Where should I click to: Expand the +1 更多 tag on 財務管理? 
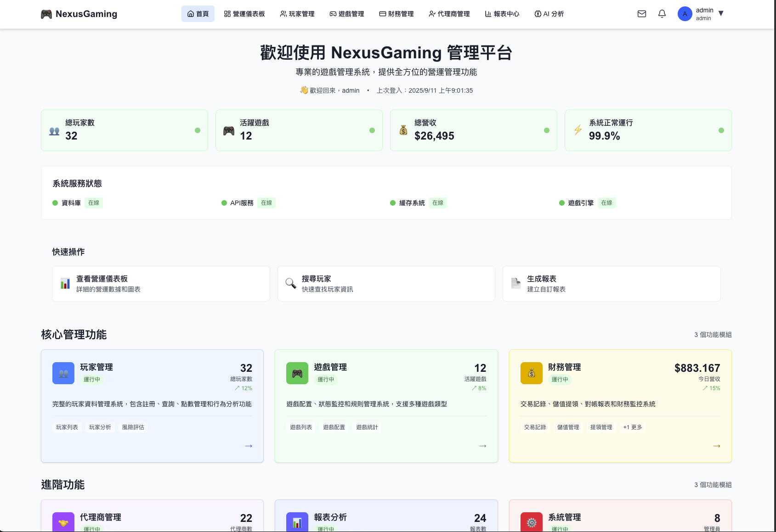tap(632, 427)
